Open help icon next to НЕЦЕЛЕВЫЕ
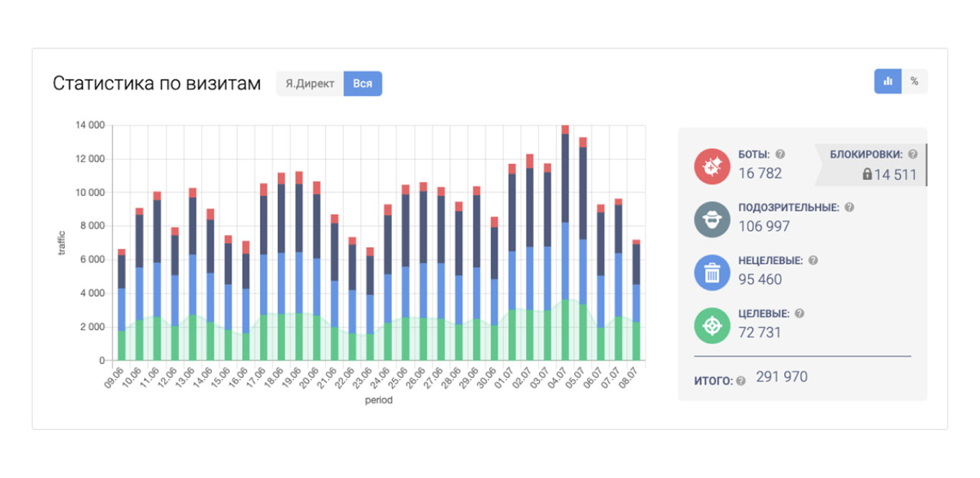The image size is (980, 478). (x=814, y=260)
